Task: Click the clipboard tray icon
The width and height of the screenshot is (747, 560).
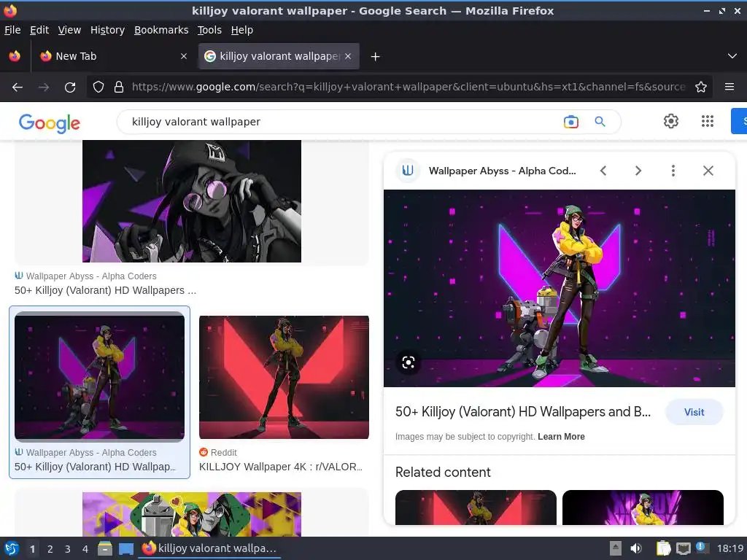Action: point(663,548)
